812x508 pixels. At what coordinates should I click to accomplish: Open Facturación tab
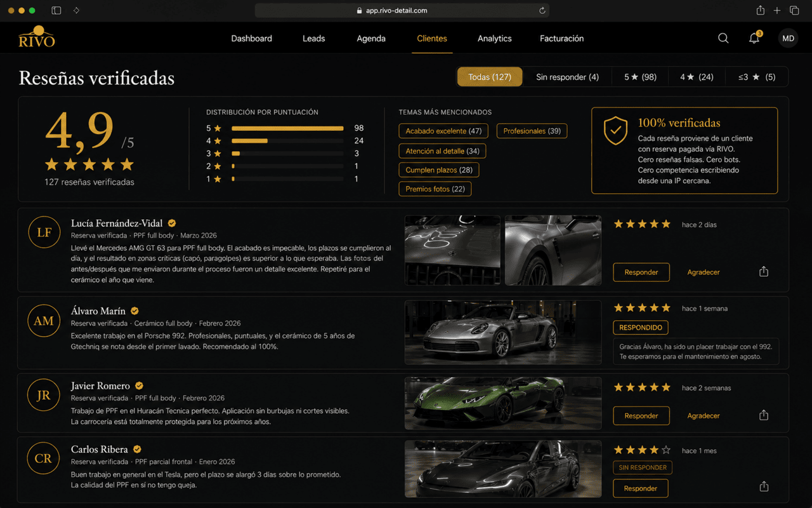click(561, 39)
